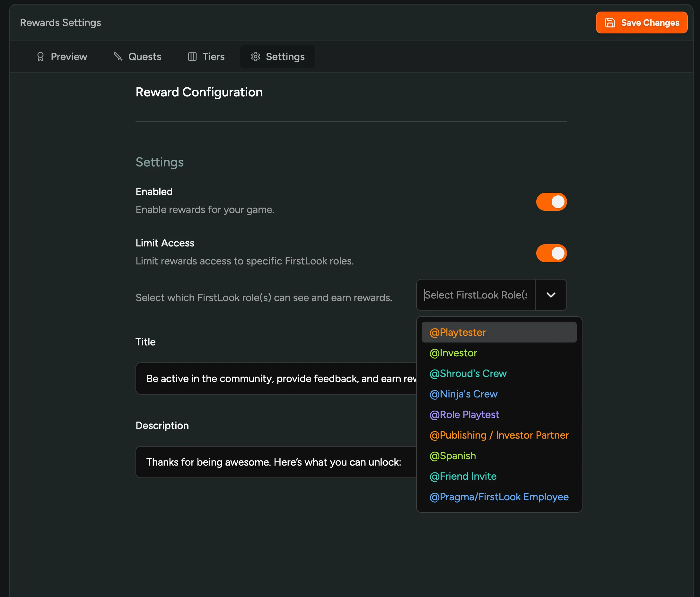Choose the @Role Playtest option
700x597 pixels.
(x=464, y=415)
